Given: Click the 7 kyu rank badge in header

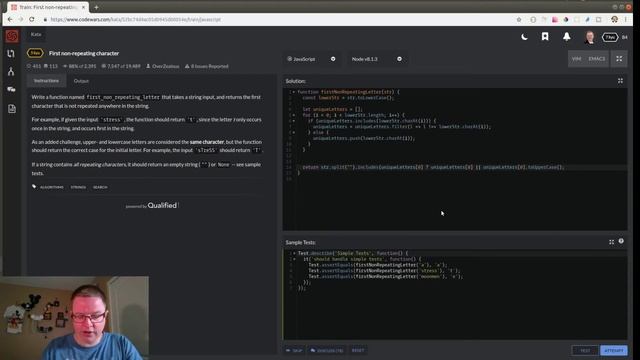Looking at the screenshot, I should click(x=610, y=37).
